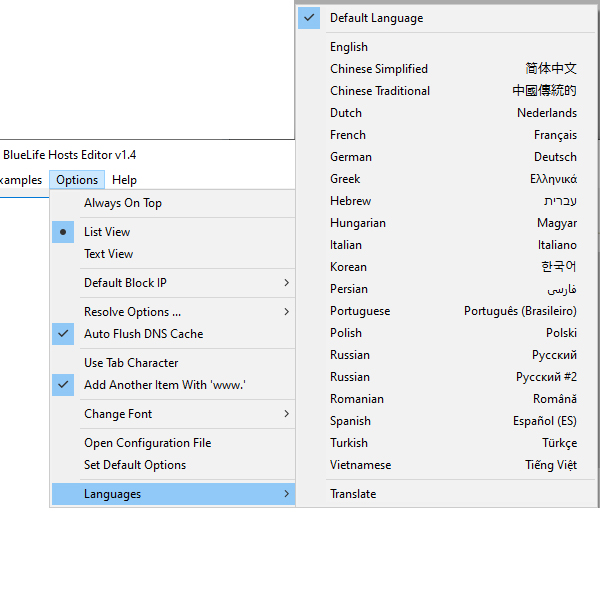Select Chinese Simplified language
Viewport: 600px width, 600px height.
click(447, 69)
